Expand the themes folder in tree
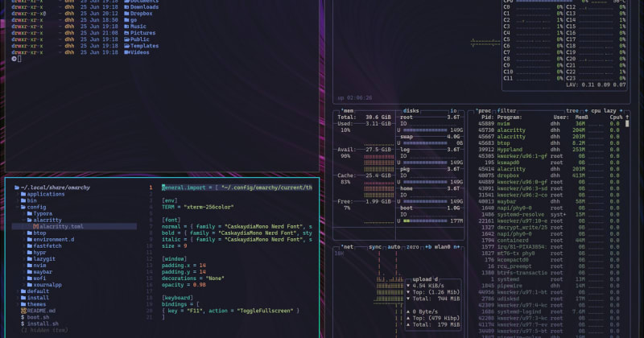644x338 pixels. tap(17, 304)
